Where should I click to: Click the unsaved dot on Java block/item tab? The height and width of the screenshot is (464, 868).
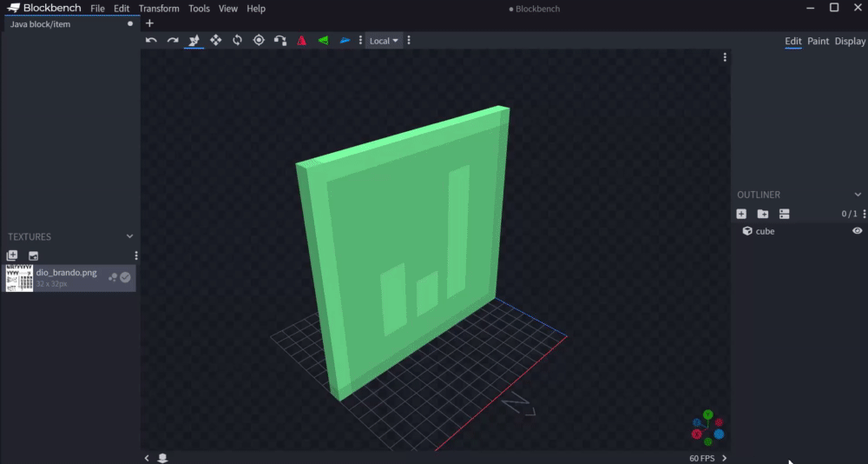130,23
